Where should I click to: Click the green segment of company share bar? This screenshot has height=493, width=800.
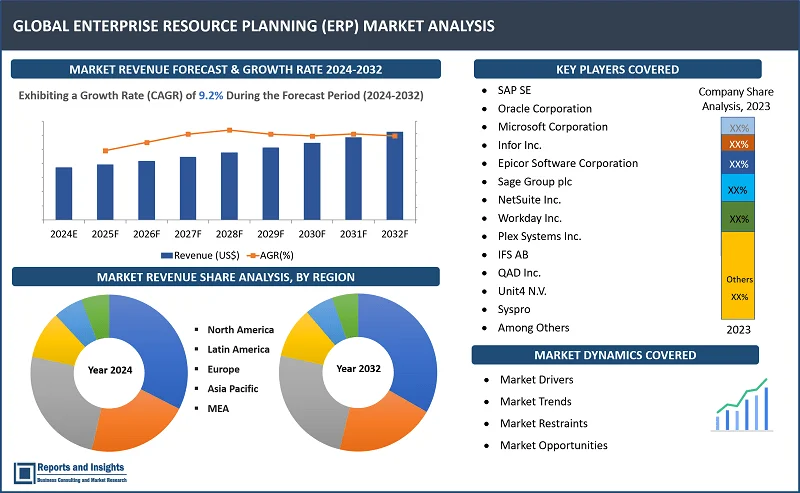738,217
